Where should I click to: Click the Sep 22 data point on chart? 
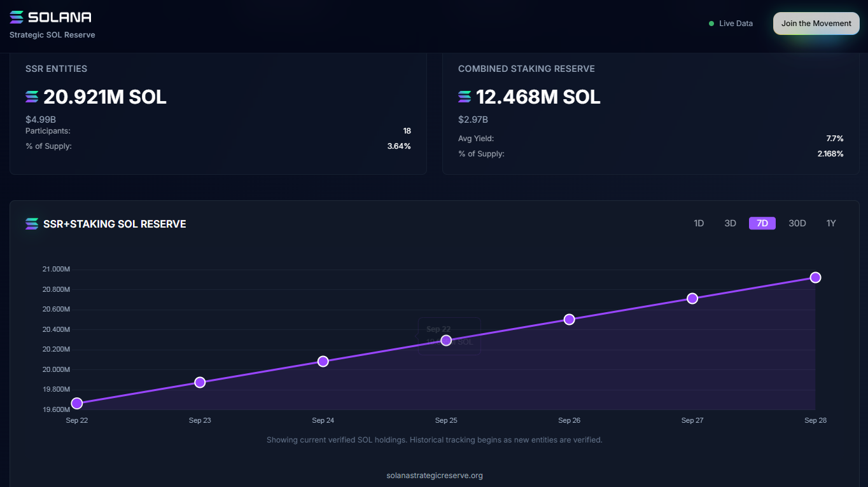(x=77, y=403)
